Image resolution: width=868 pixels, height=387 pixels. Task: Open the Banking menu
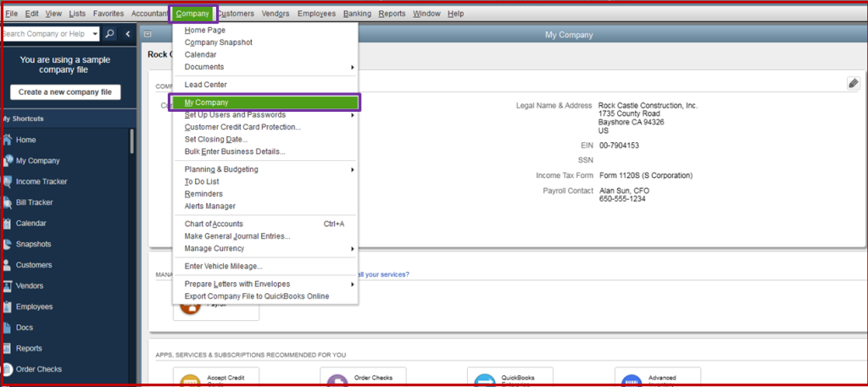click(357, 14)
